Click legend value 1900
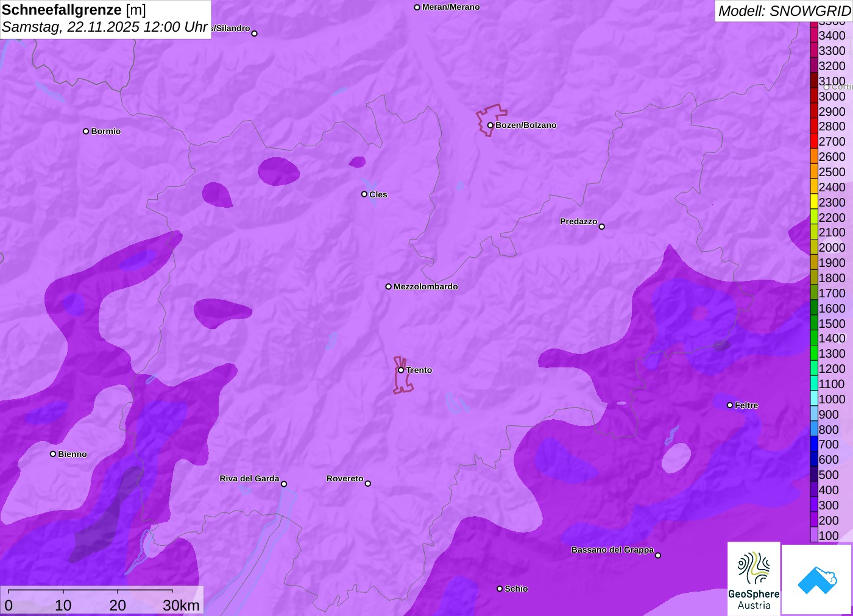Image resolution: width=853 pixels, height=616 pixels. pyautogui.click(x=832, y=263)
